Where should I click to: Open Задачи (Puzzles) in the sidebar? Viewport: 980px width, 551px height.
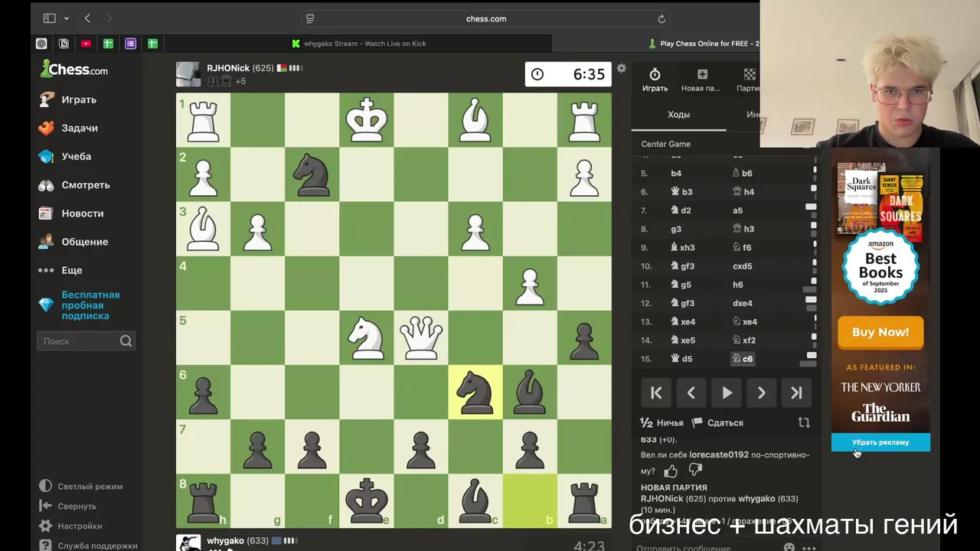coord(68,128)
